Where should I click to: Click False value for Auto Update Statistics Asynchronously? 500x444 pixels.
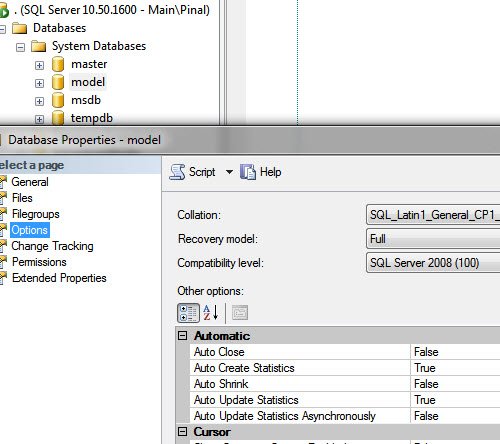pyautogui.click(x=426, y=416)
